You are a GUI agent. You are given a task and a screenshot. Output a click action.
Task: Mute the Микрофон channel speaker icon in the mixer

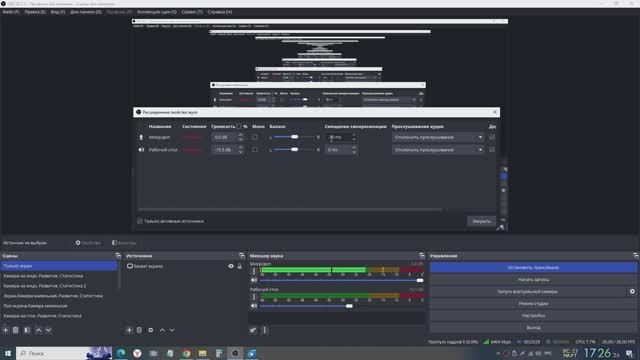pyautogui.click(x=254, y=280)
